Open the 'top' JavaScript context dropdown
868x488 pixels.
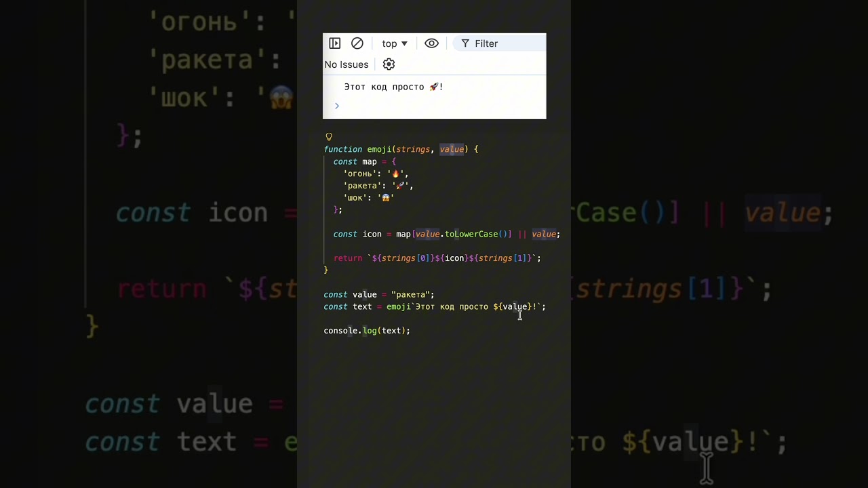click(395, 43)
